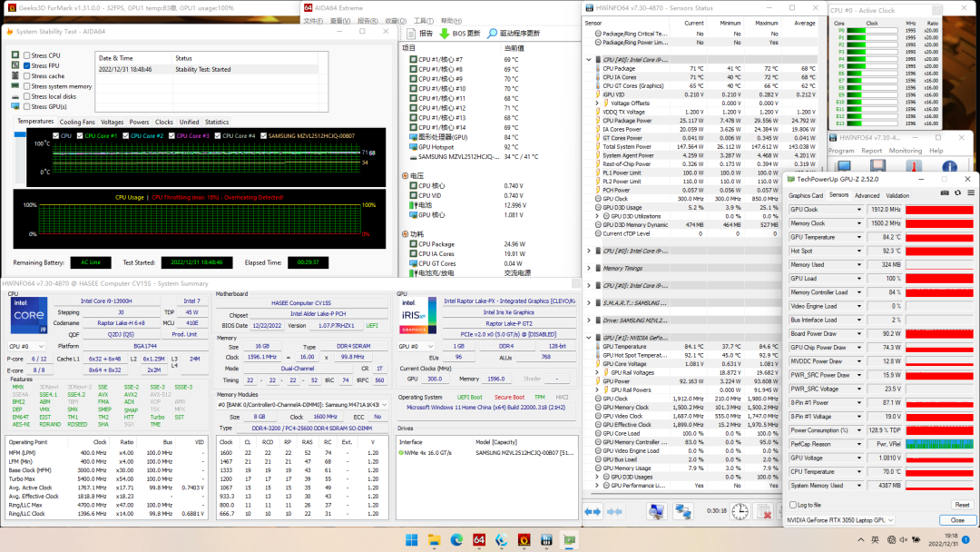This screenshot has height=552, width=980.
Task: Switch to Cooling Fans tab
Action: click(77, 123)
